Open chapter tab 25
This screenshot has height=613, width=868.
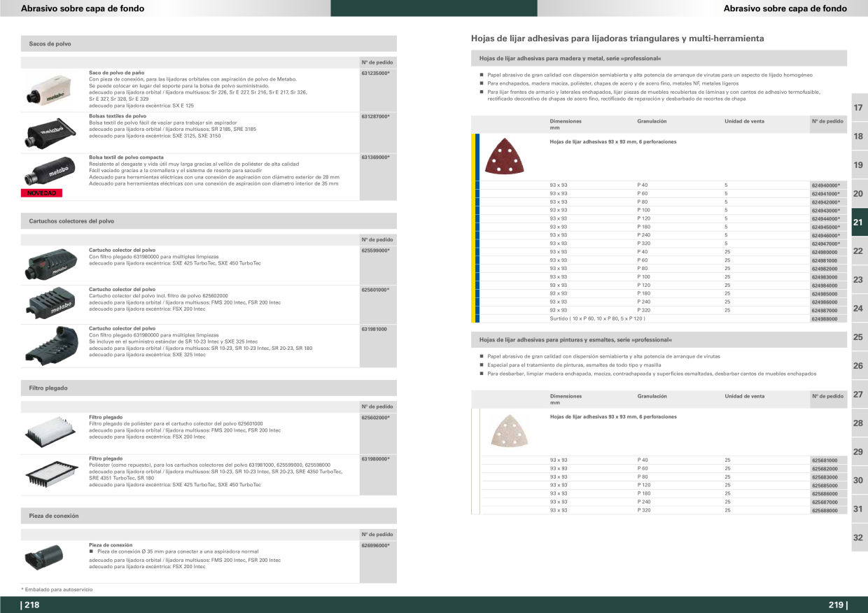click(859, 337)
